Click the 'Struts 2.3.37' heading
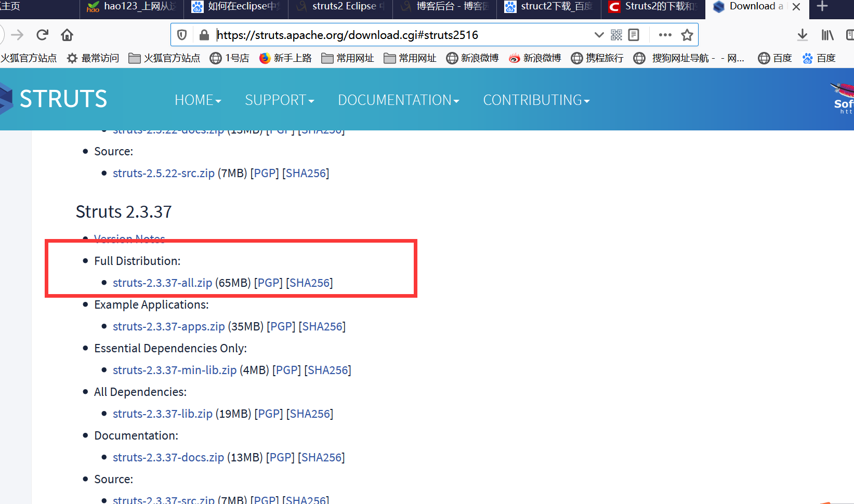This screenshot has height=504, width=854. coord(124,212)
